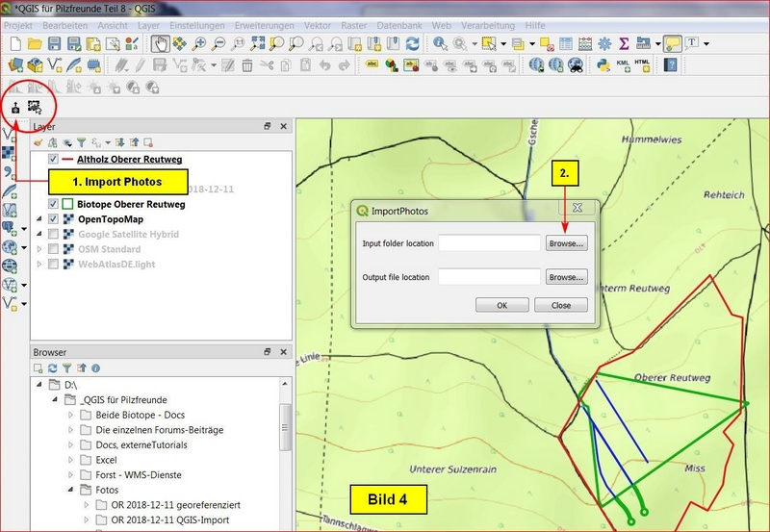Delete selected features with the trash icon

point(247,64)
